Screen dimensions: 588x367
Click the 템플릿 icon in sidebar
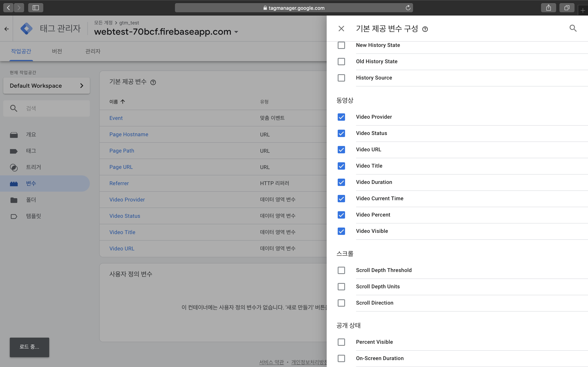click(14, 216)
